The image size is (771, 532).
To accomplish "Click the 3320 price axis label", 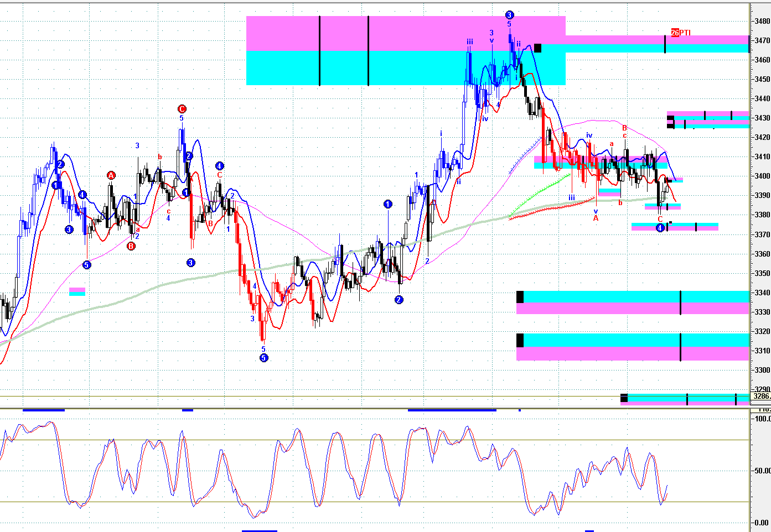I will click(762, 331).
